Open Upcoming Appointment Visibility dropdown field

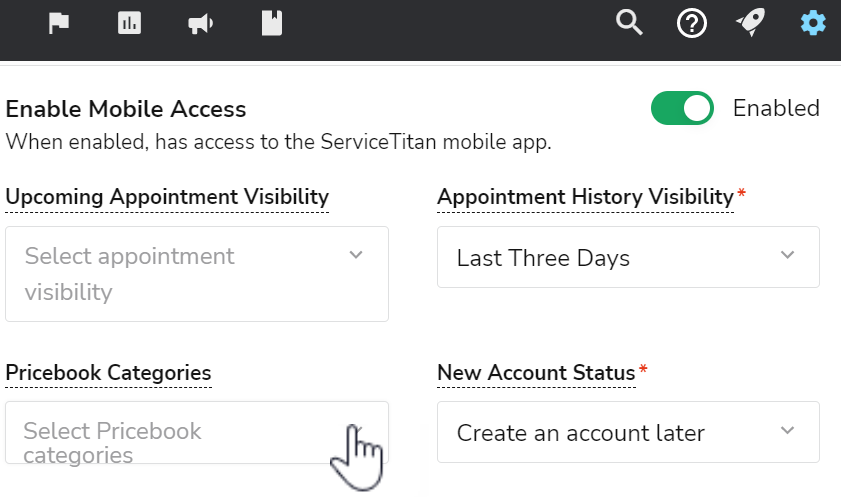click(180, 274)
